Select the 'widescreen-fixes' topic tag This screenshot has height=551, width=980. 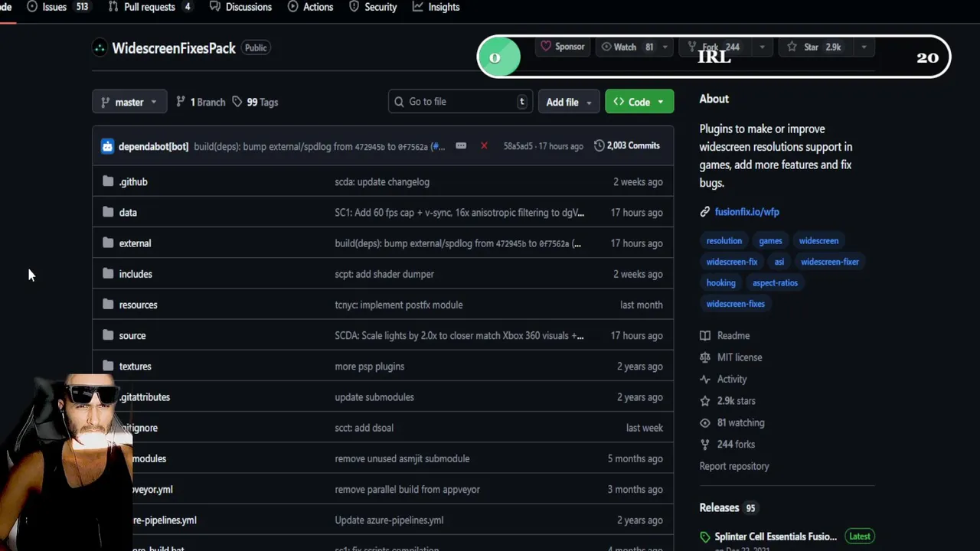(x=736, y=304)
